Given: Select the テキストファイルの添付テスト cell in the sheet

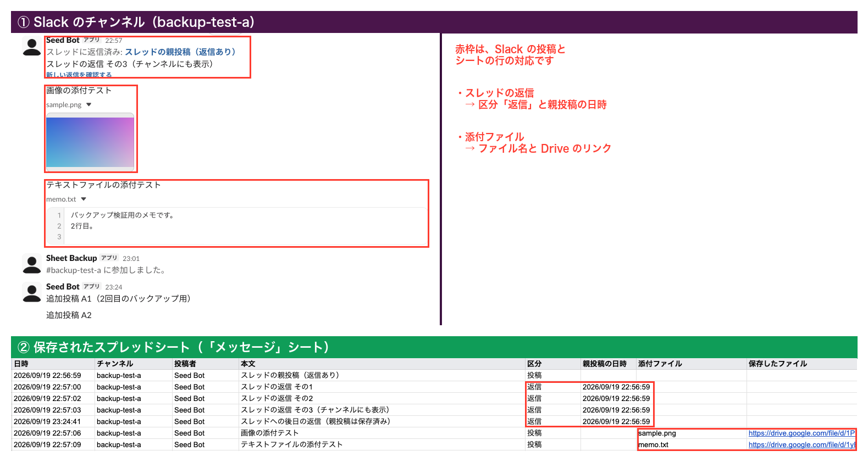Looking at the screenshot, I should click(382, 444).
